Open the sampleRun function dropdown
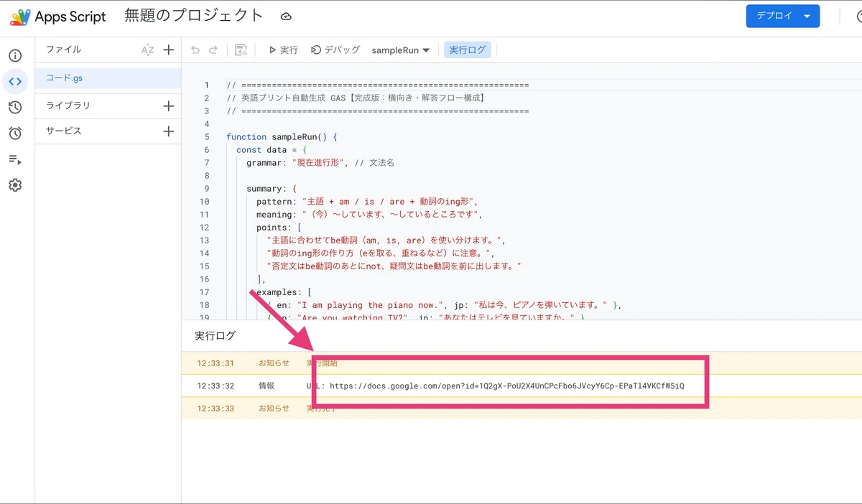Image resolution: width=862 pixels, height=504 pixels. coord(400,50)
